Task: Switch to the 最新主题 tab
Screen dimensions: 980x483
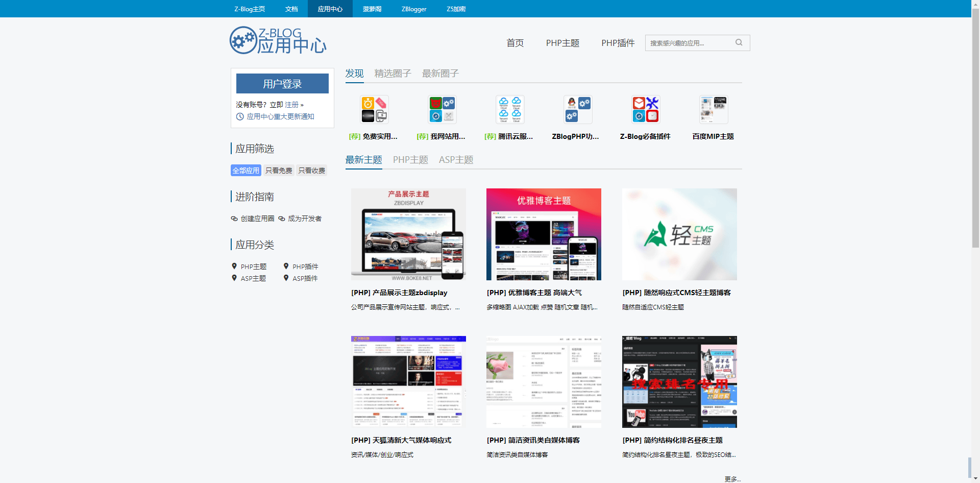Action: [363, 160]
